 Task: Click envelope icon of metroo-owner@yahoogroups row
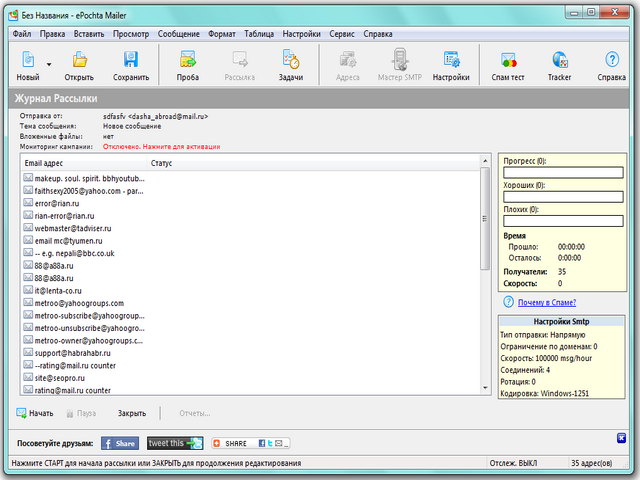(x=28, y=340)
